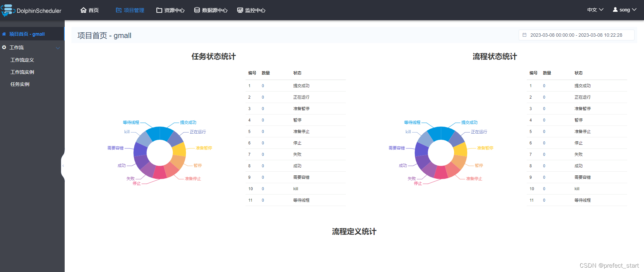Click the calendar icon in the date range field

pos(524,35)
